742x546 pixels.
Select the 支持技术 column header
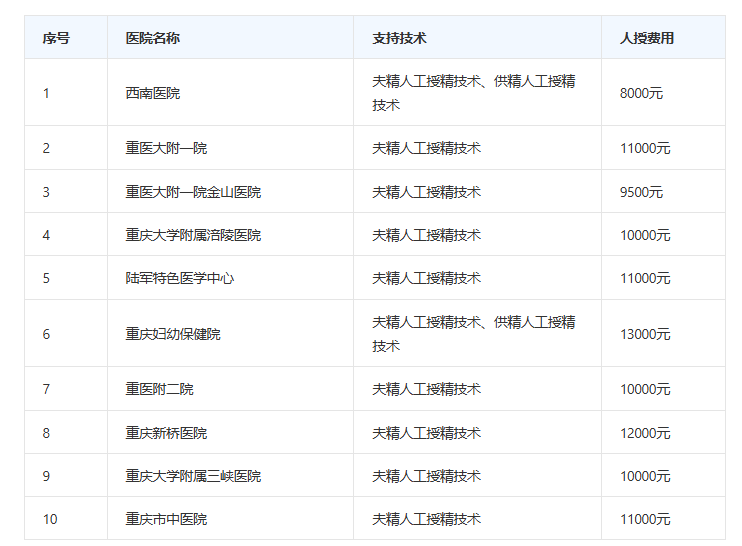coord(400,38)
